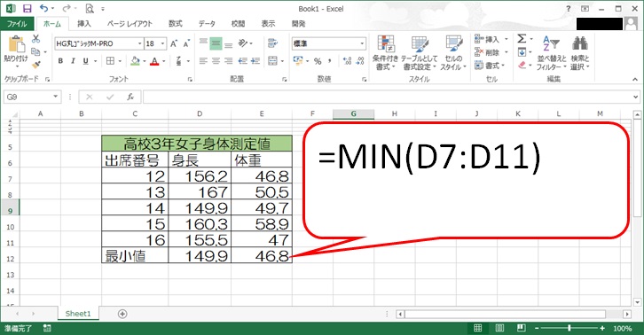Select the Sheet1 tab
Screen dimensions: 644x335
pyautogui.click(x=78, y=314)
